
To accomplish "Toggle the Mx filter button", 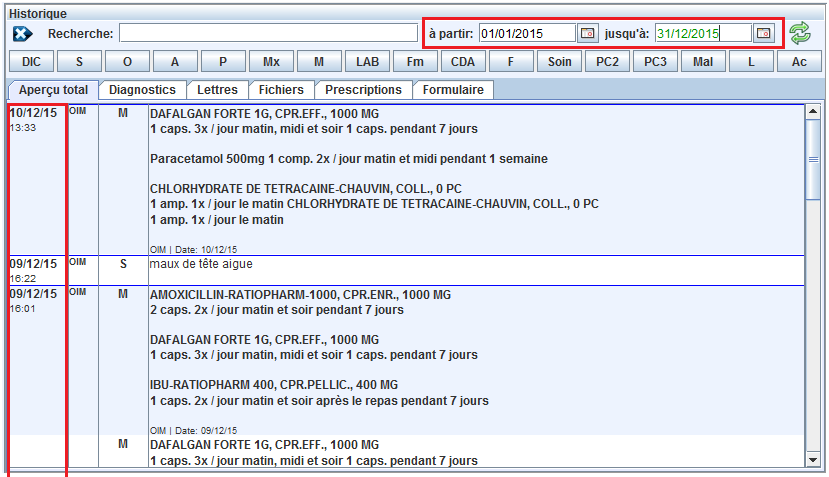I will pos(271,62).
